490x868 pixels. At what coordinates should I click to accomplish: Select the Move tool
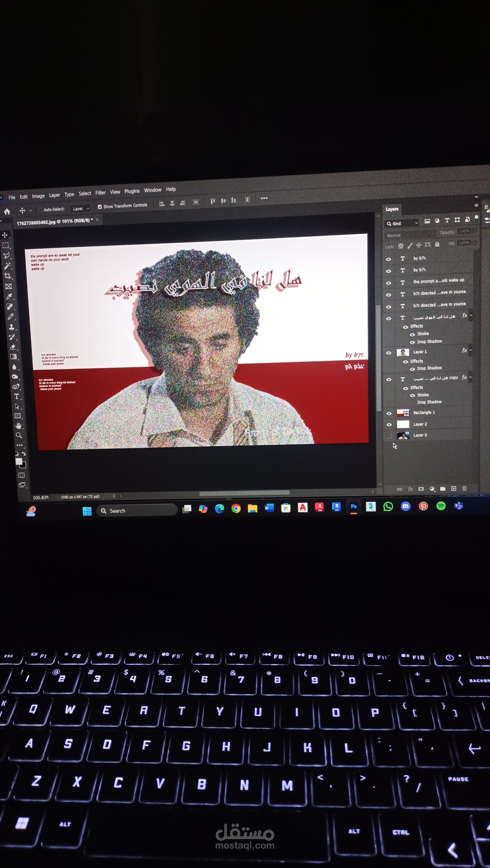(x=5, y=236)
